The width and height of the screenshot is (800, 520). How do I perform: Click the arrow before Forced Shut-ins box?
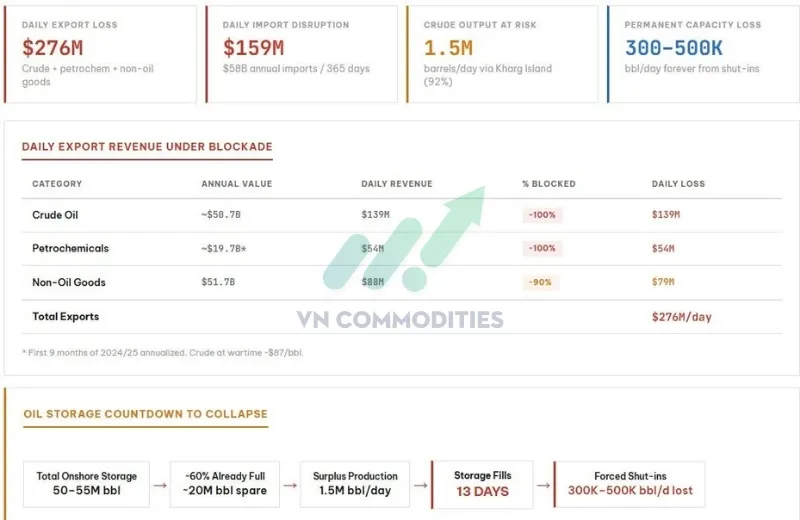[x=544, y=483]
